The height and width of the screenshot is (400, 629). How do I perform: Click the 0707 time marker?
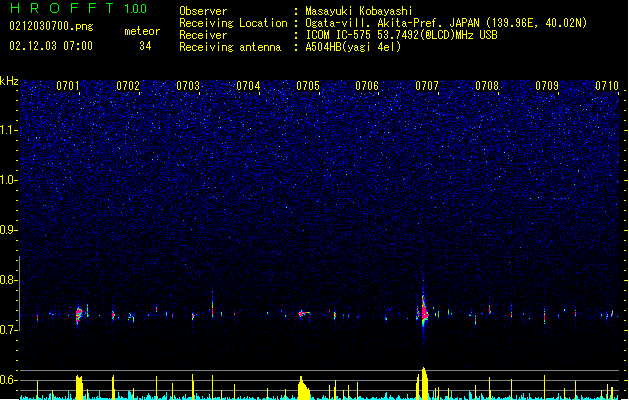(427, 86)
